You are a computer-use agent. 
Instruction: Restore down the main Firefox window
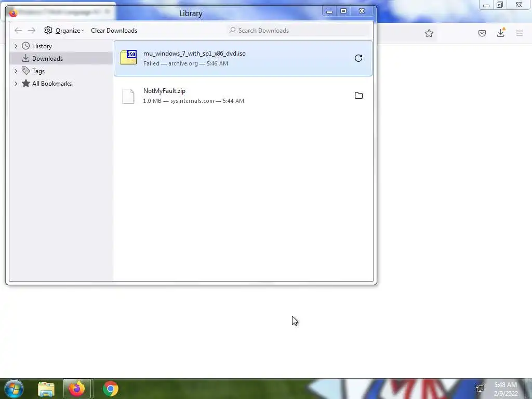(500, 5)
